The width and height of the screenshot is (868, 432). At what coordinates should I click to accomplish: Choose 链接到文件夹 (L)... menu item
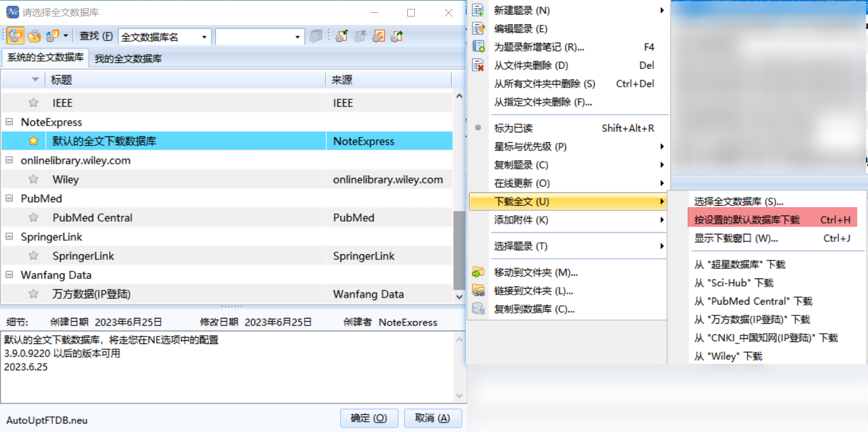568,291
